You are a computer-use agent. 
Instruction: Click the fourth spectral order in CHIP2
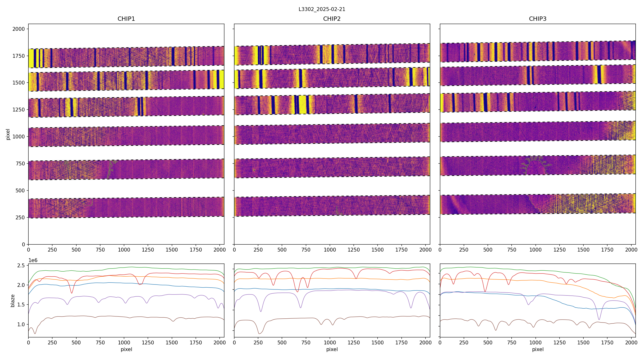pyautogui.click(x=332, y=134)
